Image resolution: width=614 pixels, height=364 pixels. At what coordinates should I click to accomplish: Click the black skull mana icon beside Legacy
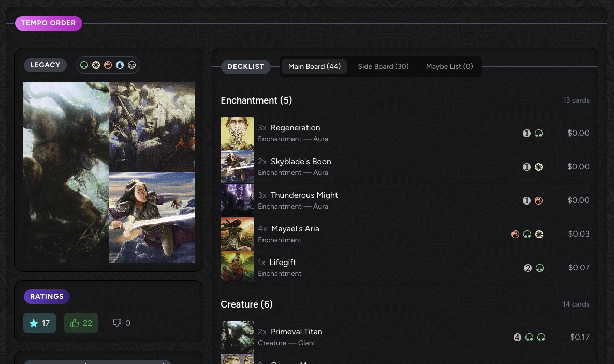point(131,65)
